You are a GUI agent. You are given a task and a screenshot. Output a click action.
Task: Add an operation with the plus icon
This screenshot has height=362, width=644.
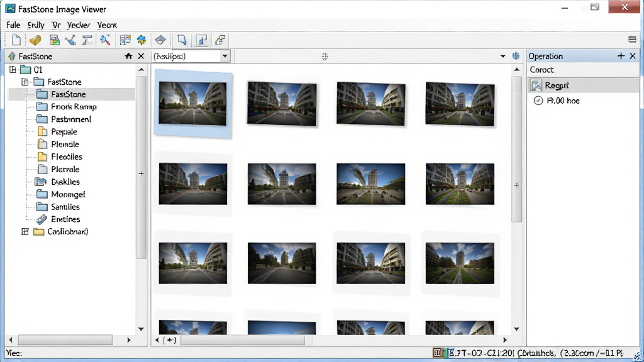click(x=621, y=56)
